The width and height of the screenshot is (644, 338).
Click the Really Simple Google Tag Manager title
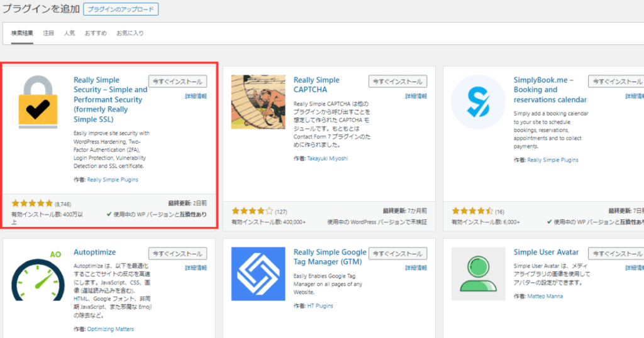(x=330, y=257)
